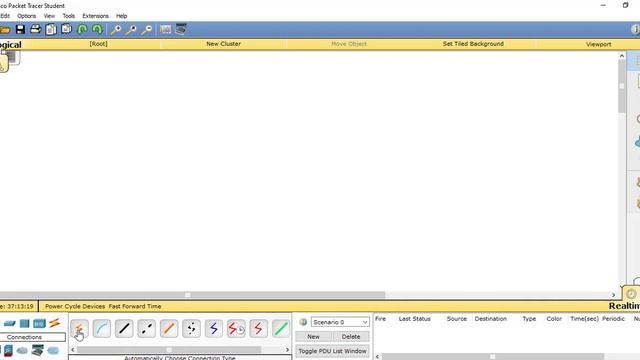Viewport: 640px width, 360px height.
Task: Choose the Hubs device category icon
Action: coord(24,324)
